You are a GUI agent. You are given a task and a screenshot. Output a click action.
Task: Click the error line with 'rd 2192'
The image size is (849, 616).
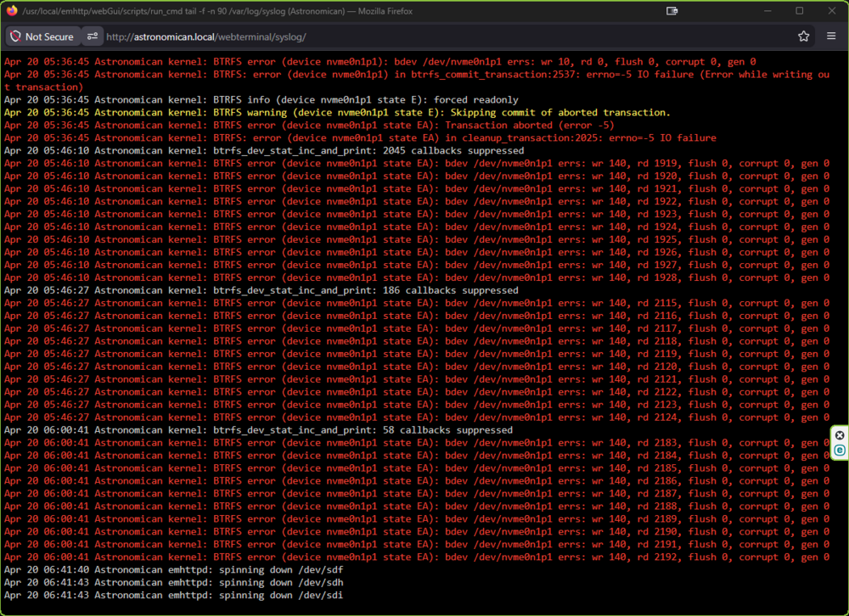point(417,557)
